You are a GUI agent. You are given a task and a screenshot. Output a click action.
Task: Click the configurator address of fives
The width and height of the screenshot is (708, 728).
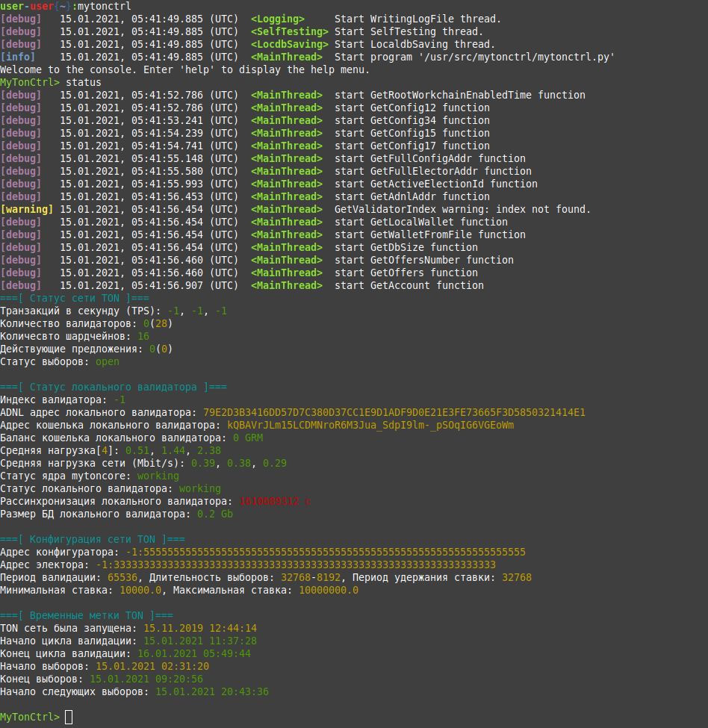pos(326,552)
